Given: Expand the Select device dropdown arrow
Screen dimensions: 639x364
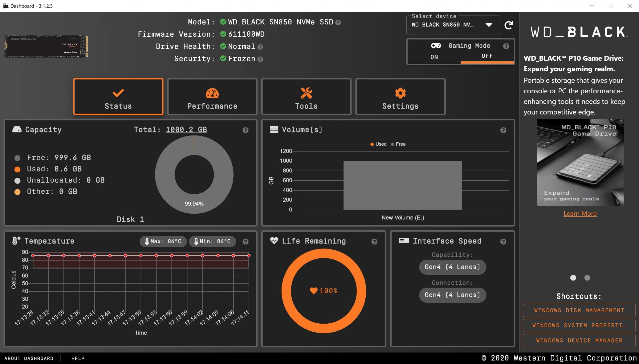Looking at the screenshot, I should [x=489, y=25].
